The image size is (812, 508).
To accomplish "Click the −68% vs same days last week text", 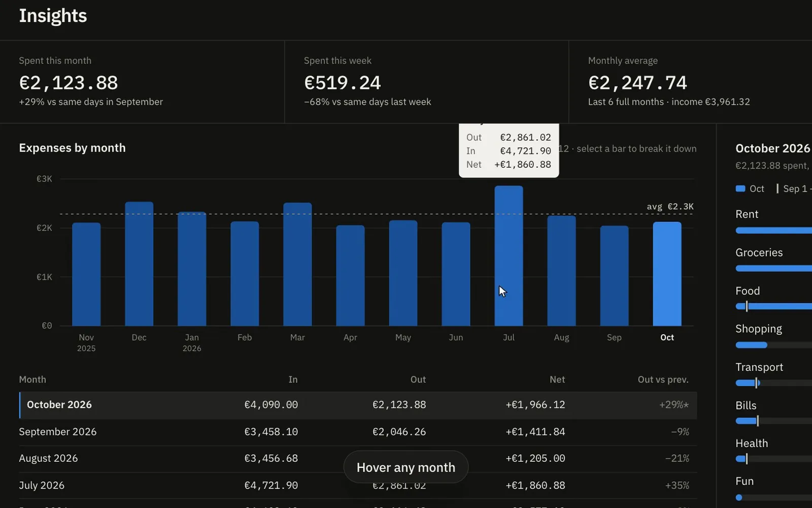I will pyautogui.click(x=367, y=102).
